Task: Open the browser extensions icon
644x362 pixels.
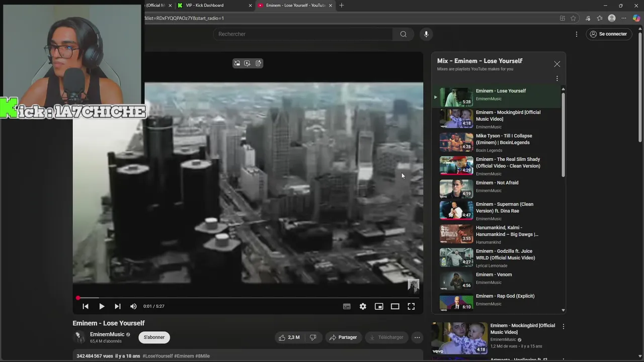Action: pos(588,18)
